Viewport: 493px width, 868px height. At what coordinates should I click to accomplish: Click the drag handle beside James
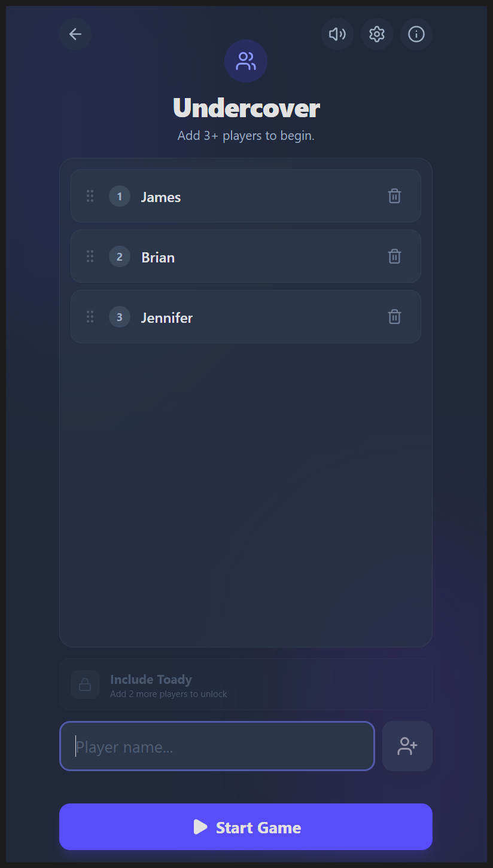90,196
